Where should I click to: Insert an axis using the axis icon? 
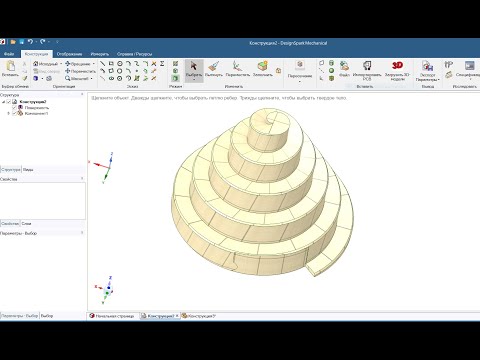(322, 70)
